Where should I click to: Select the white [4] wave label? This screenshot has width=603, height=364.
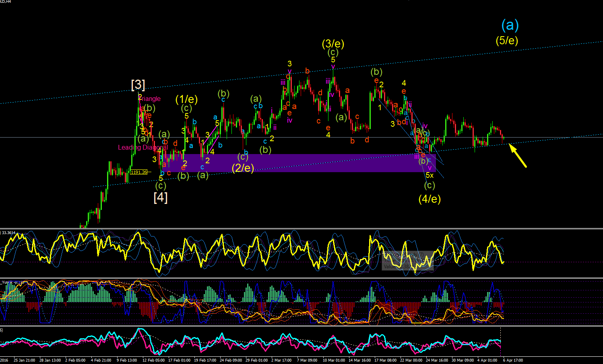pyautogui.click(x=161, y=197)
